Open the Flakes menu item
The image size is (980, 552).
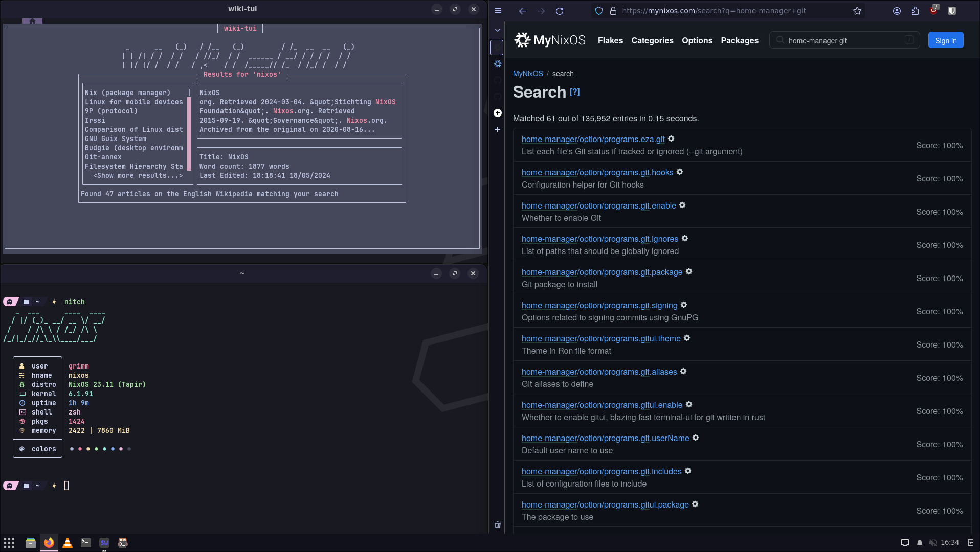pos(610,40)
